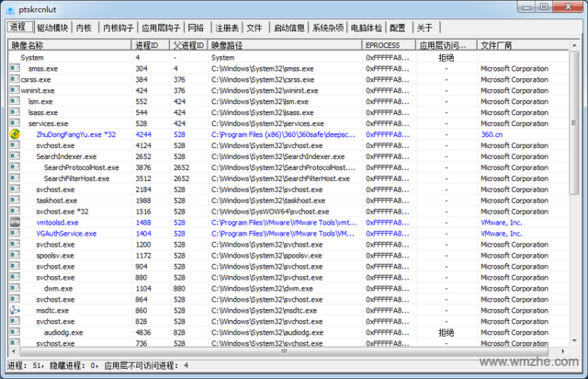Screen dimensions: 588x379
Task: Click the ptskrcnlut title bar app icon
Action: [11, 7]
